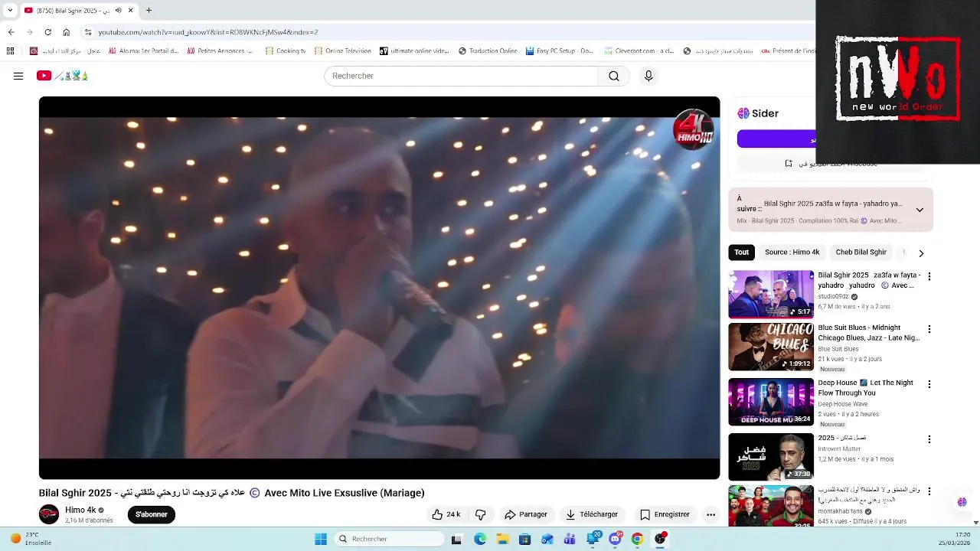Open the Cooking tv bookmark

pos(285,51)
